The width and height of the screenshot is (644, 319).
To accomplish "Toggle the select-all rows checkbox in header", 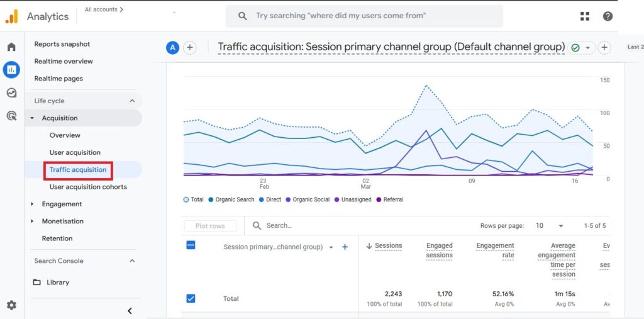I will coord(191,245).
